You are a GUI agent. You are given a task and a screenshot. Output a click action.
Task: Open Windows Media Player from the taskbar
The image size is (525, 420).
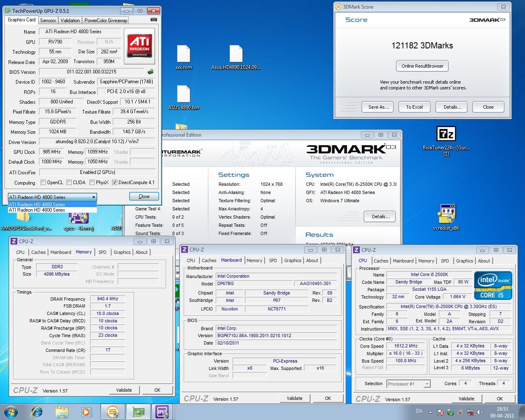[x=87, y=411]
